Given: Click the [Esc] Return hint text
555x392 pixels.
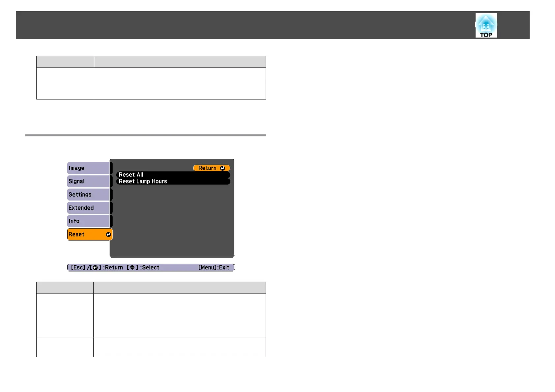Looking at the screenshot, I should click(x=97, y=267).
